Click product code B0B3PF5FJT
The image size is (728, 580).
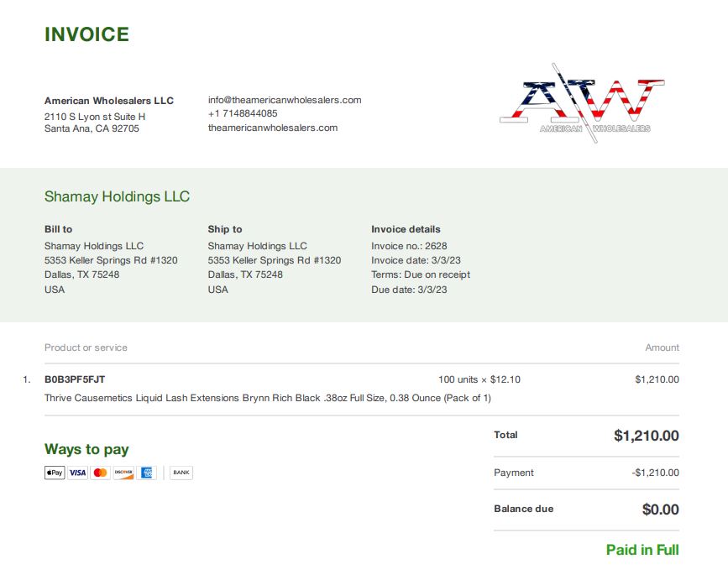coord(75,379)
